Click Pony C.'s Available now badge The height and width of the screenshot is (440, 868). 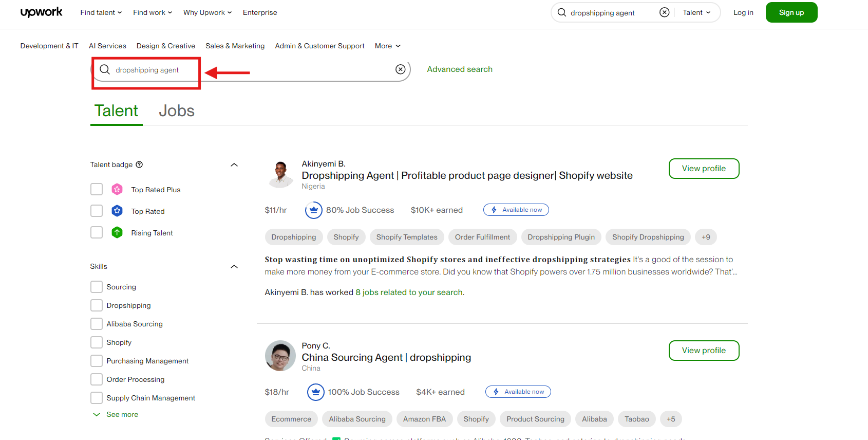tap(518, 392)
